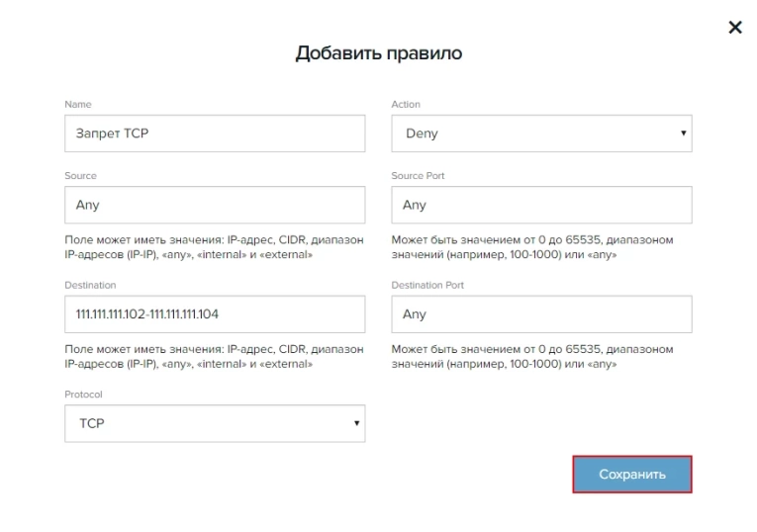The image size is (757, 532).
Task: Click the Name field label
Action: coord(78,105)
